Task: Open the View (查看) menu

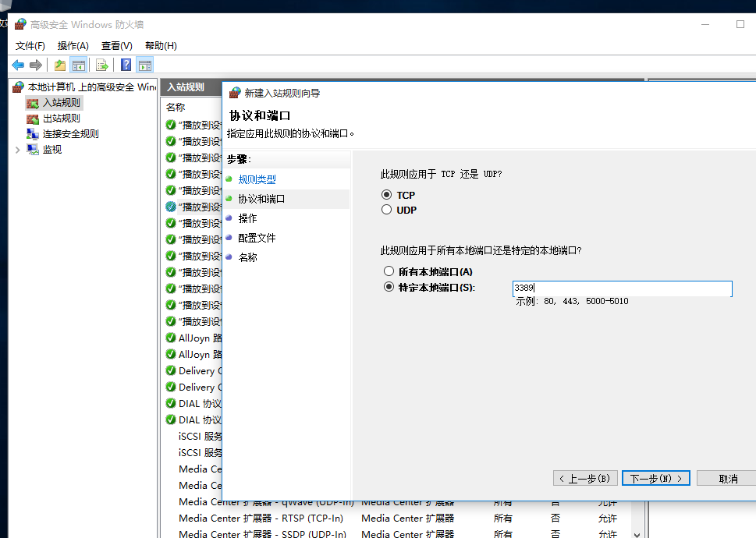Action: [117, 46]
